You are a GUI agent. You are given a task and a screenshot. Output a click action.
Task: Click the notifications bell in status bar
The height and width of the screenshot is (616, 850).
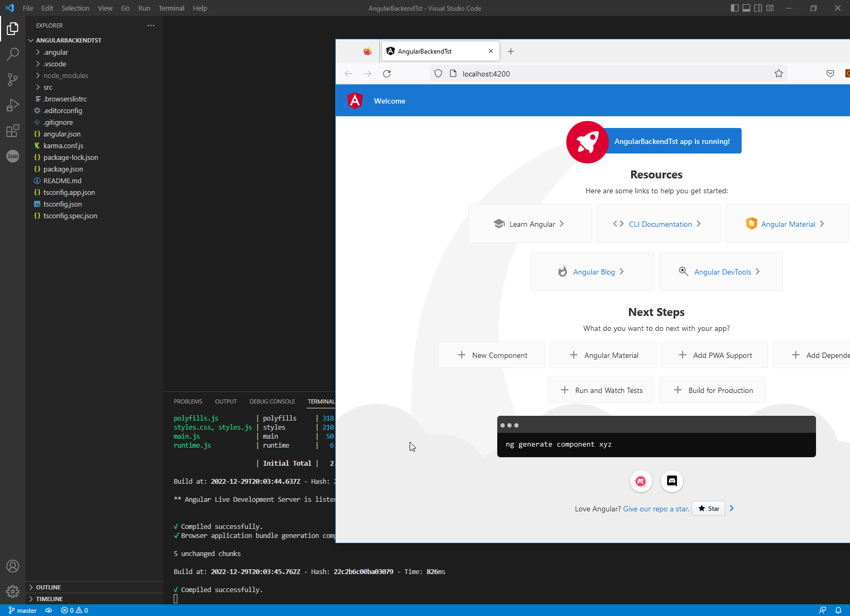(x=838, y=610)
